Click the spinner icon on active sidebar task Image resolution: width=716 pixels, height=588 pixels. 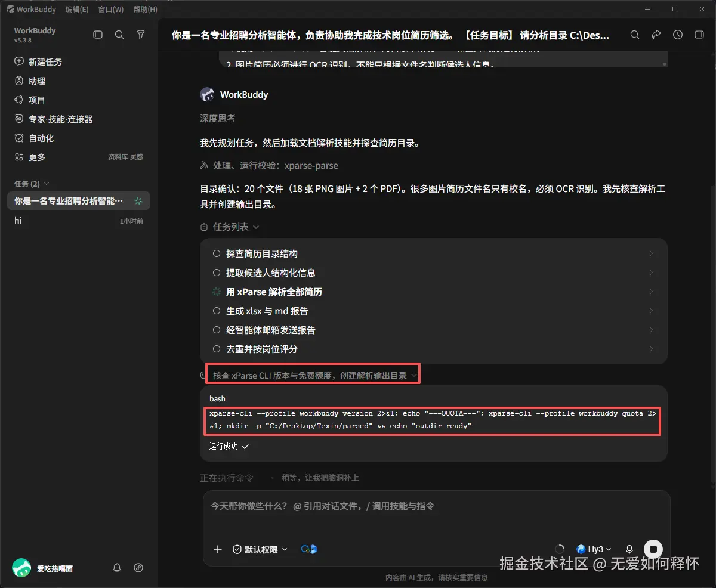point(138,201)
